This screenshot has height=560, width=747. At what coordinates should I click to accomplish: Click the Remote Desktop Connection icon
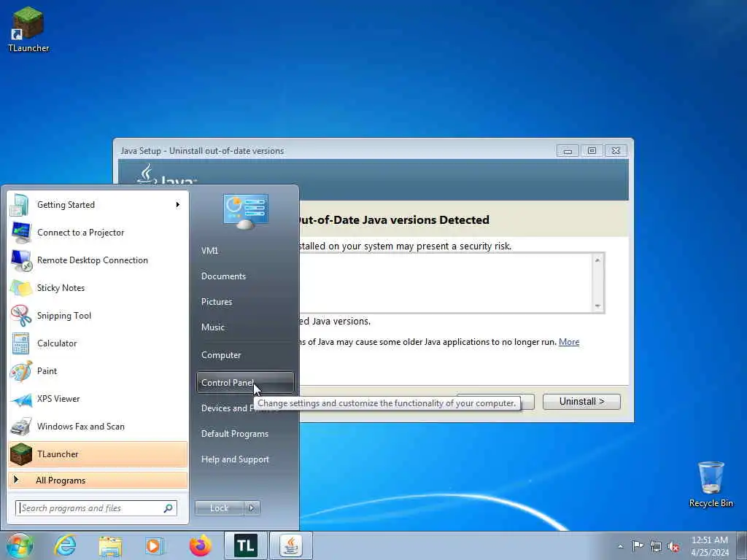coord(21,260)
